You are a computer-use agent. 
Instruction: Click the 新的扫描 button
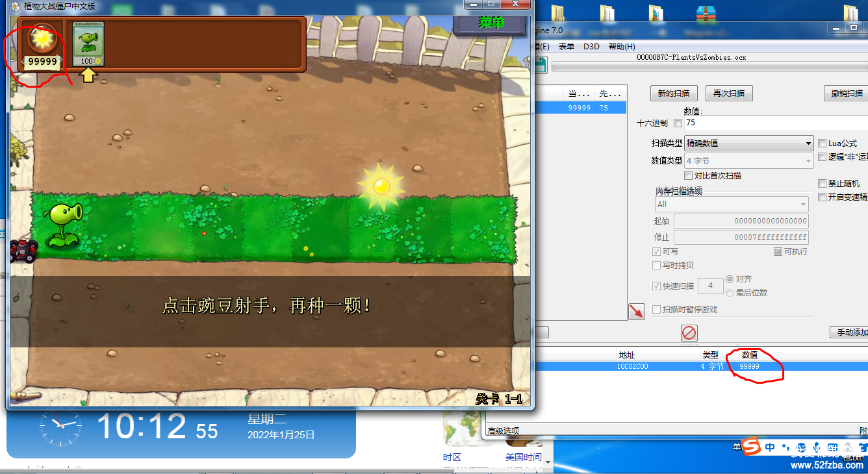pyautogui.click(x=674, y=94)
